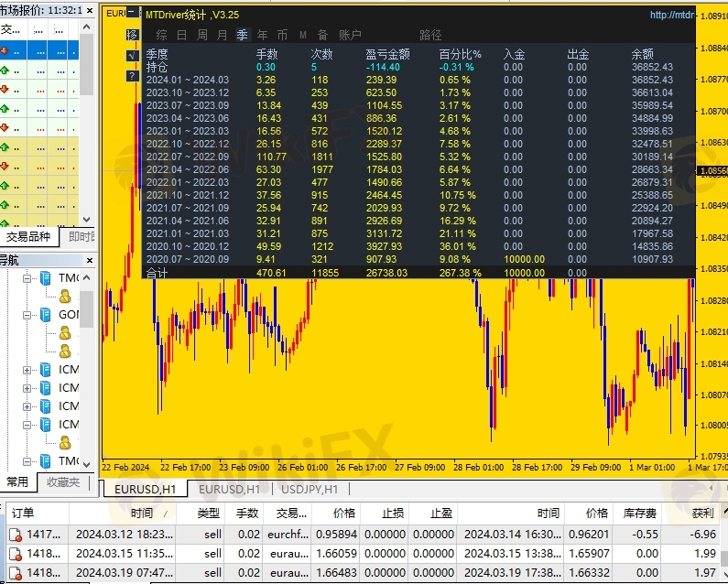728x584 pixels.
Task: Show daily stats via the 日 tab
Action: pos(181,35)
